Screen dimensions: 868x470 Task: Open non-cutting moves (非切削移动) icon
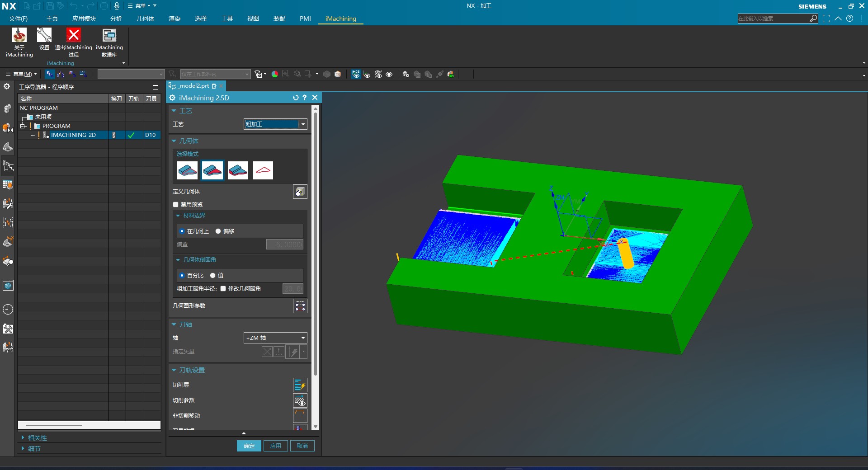click(x=300, y=416)
